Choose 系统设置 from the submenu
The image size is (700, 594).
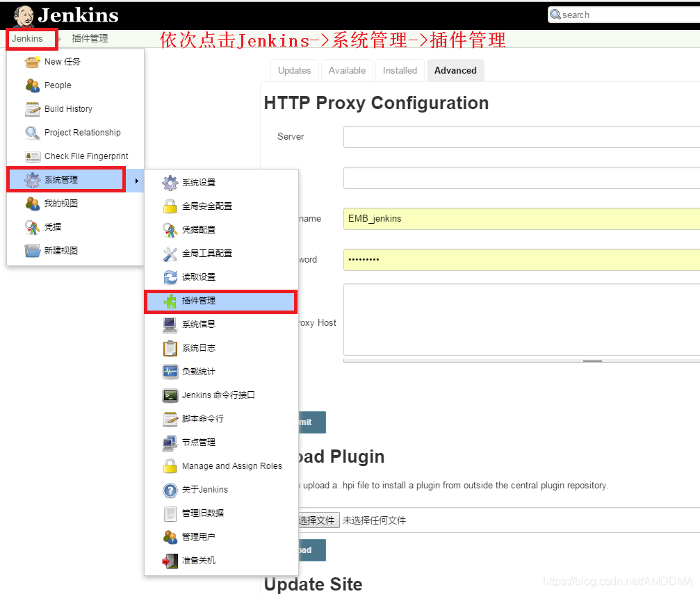pos(221,183)
